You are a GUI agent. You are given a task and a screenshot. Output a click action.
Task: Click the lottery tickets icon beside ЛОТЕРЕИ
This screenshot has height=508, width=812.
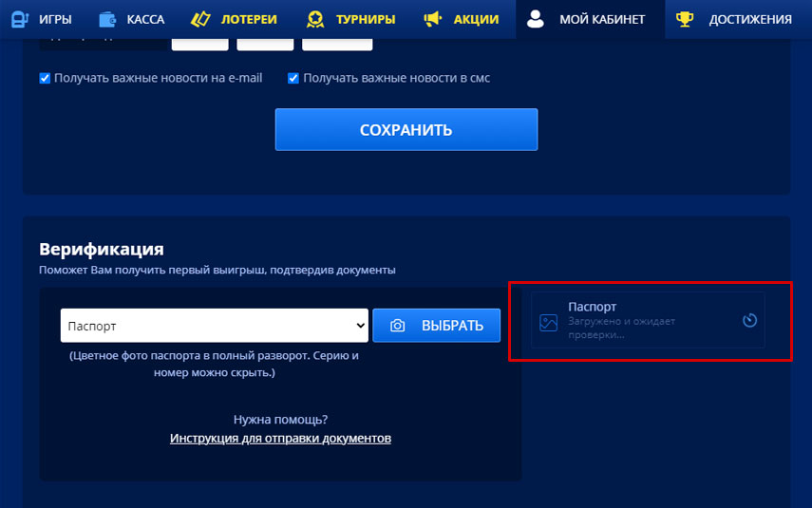[x=200, y=19]
